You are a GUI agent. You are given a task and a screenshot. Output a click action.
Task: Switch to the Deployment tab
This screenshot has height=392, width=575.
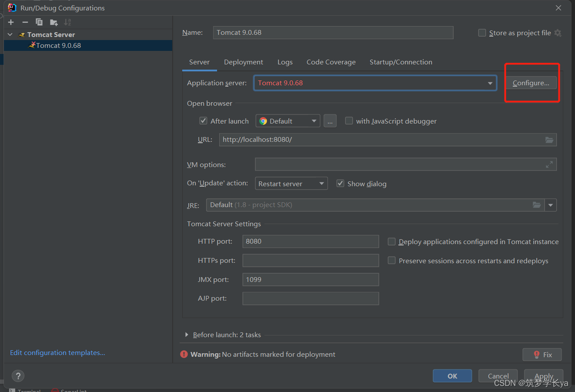(x=244, y=62)
